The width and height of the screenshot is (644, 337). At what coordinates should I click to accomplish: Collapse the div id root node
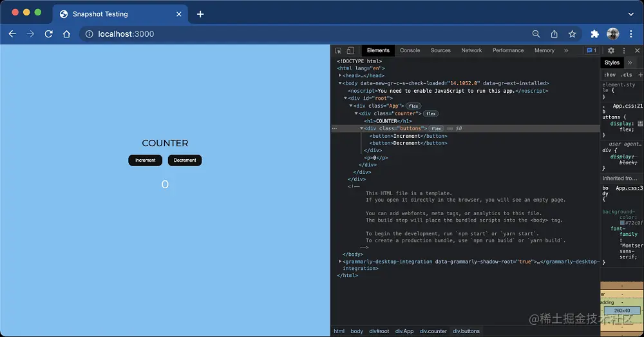(345, 98)
